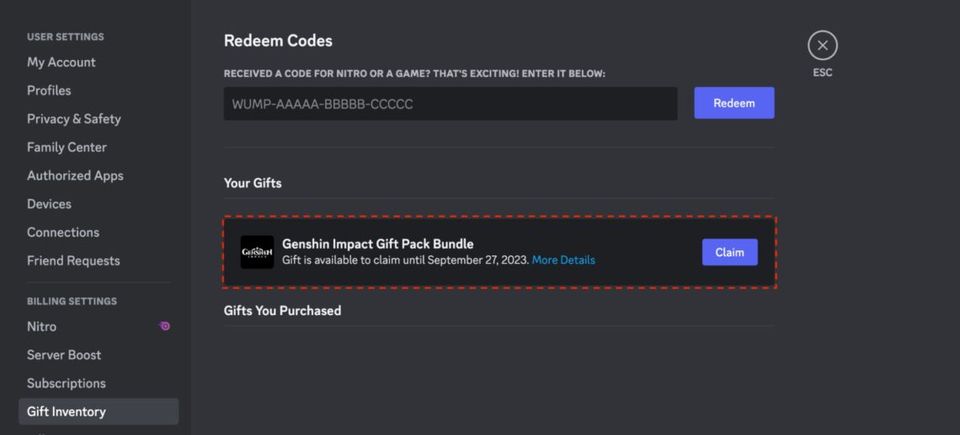Click the Genshin Impact gift logo icon

(257, 252)
